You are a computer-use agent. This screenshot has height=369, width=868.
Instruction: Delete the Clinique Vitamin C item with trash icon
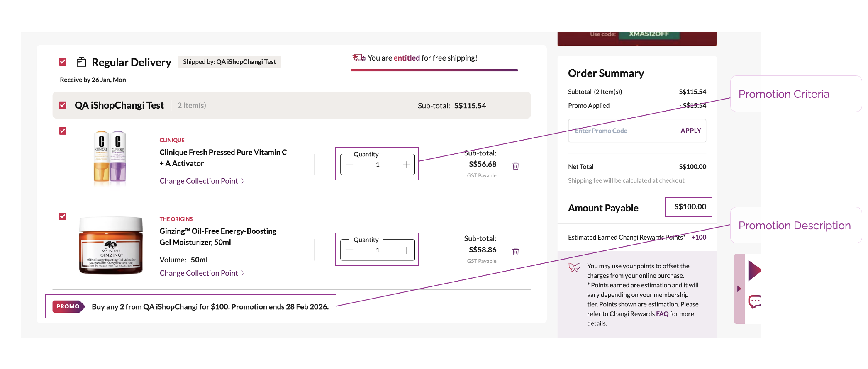click(516, 166)
